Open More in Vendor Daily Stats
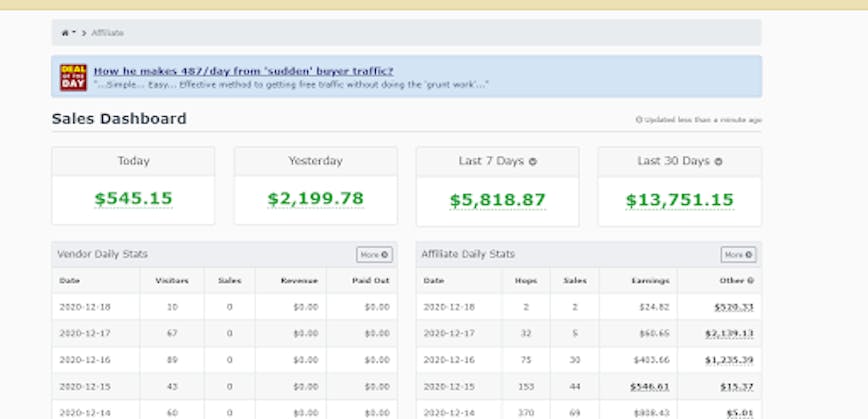Image resolution: width=868 pixels, height=419 pixels. point(374,255)
